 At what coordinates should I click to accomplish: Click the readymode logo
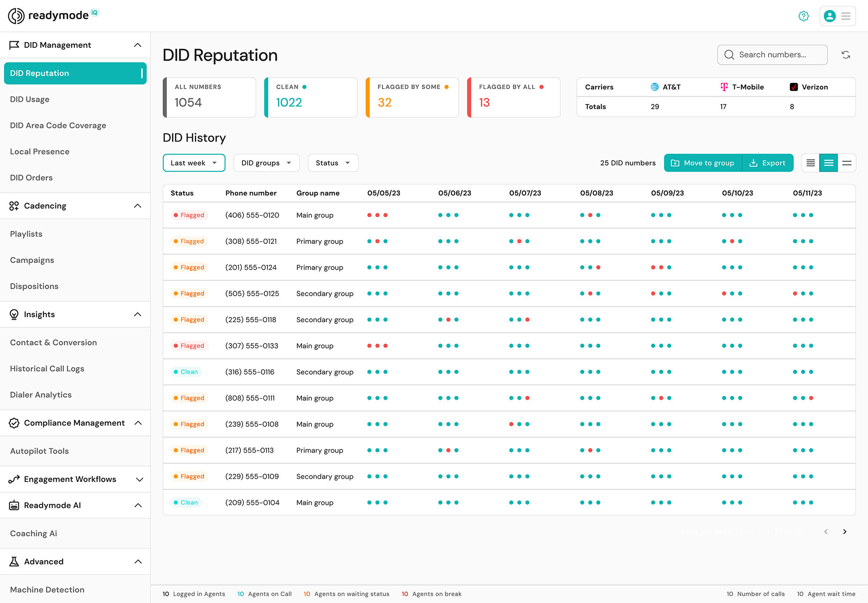click(52, 16)
